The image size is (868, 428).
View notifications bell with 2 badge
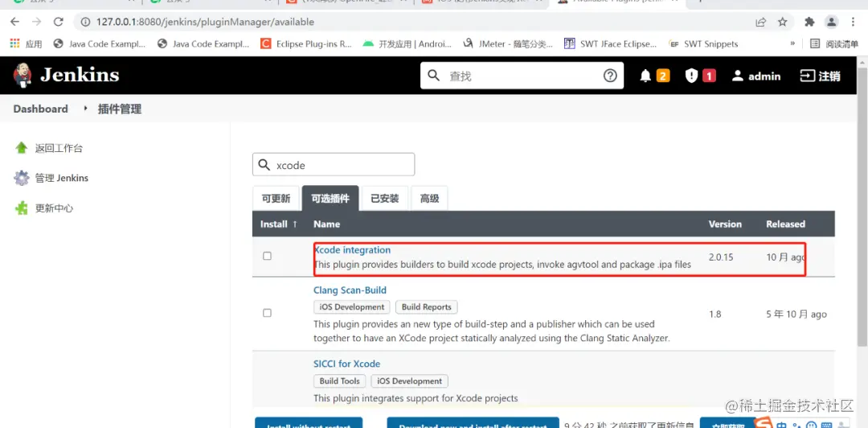(654, 76)
